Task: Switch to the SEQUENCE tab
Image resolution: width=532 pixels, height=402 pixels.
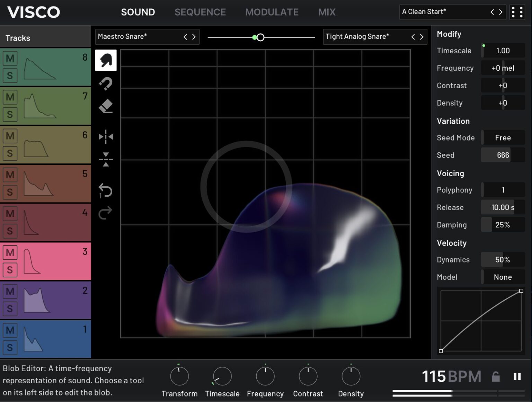Action: [x=200, y=12]
